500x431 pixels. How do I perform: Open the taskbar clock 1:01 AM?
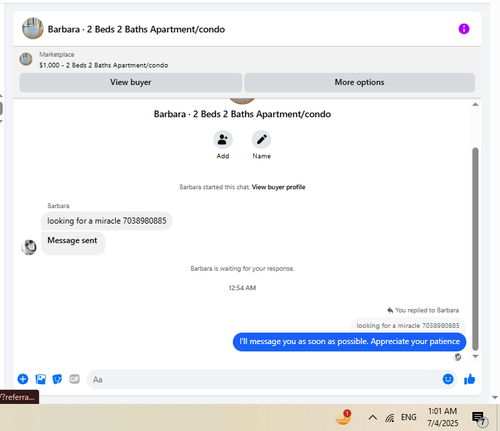pyautogui.click(x=443, y=417)
